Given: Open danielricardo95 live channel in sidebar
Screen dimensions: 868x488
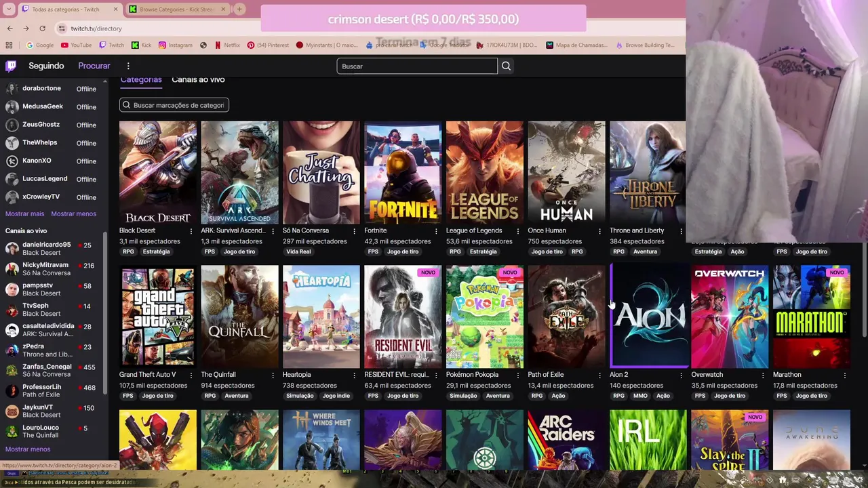Looking at the screenshot, I should point(53,249).
